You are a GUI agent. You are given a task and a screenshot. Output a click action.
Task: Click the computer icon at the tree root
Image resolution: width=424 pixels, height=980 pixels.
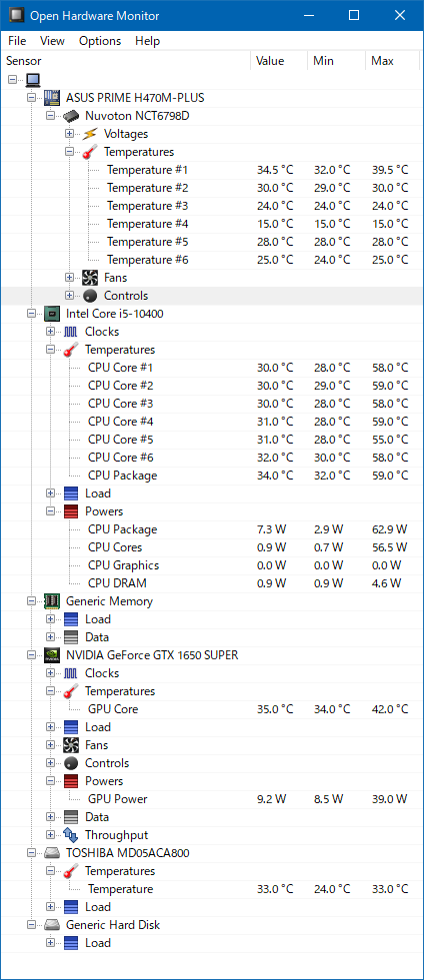[x=33, y=79]
